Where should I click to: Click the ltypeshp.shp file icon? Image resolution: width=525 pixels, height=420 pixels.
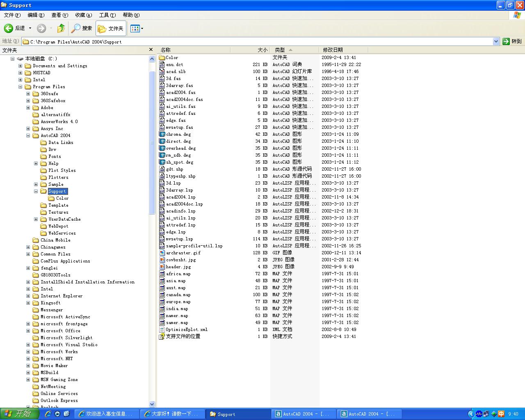tap(162, 176)
